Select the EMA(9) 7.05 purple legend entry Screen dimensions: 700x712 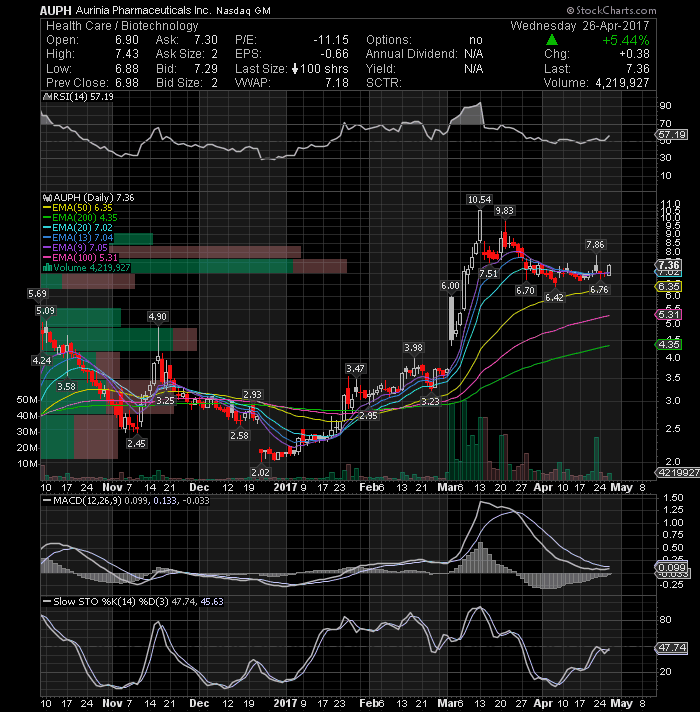(75, 247)
